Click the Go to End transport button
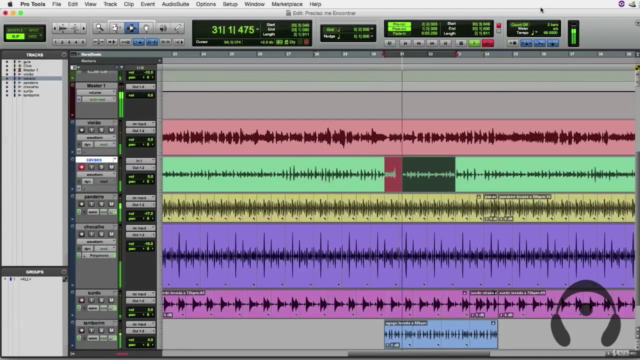 (446, 43)
